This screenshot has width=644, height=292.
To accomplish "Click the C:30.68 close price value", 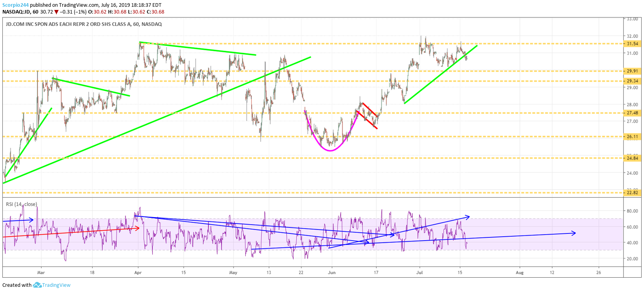I will click(x=156, y=12).
